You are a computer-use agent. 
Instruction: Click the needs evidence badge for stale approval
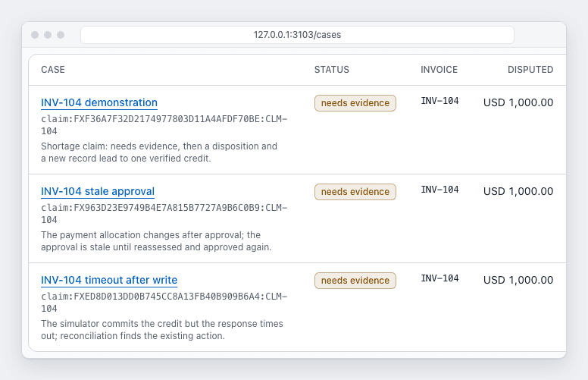[355, 191]
